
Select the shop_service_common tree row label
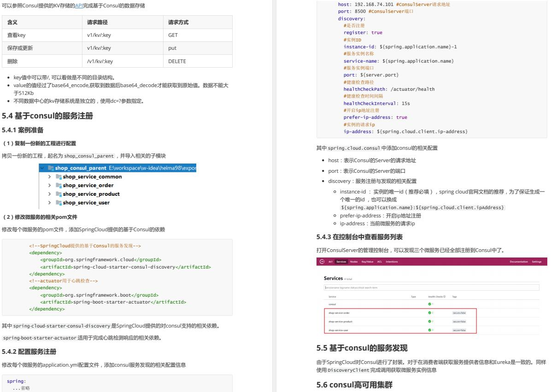[x=93, y=177]
